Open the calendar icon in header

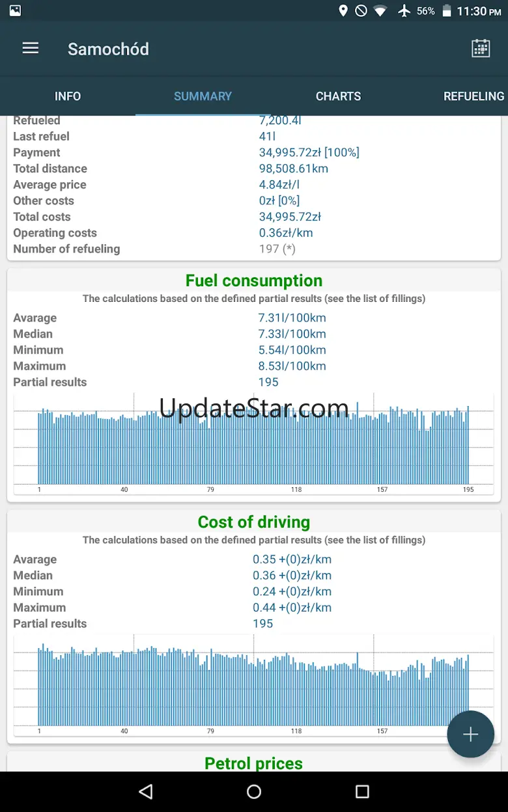point(481,49)
